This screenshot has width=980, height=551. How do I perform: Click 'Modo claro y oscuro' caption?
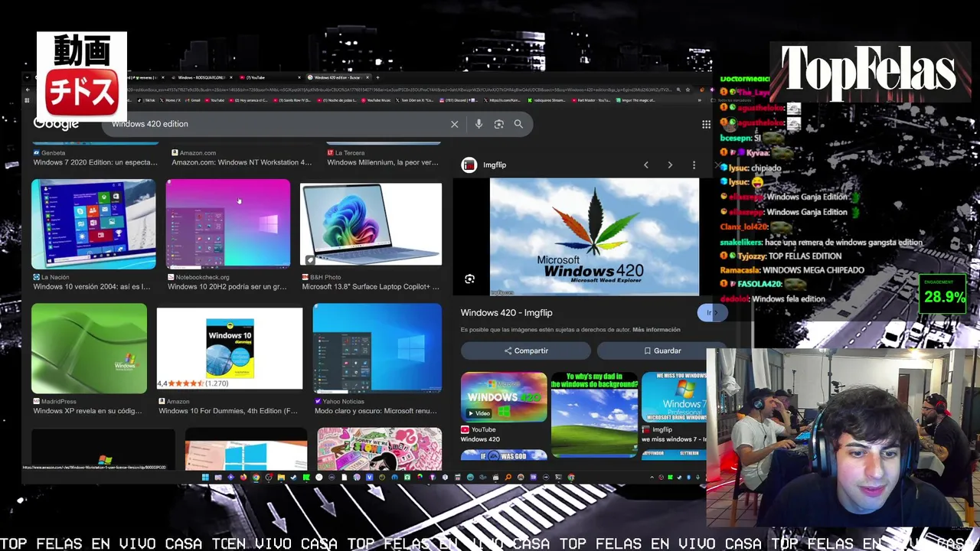[x=376, y=411]
